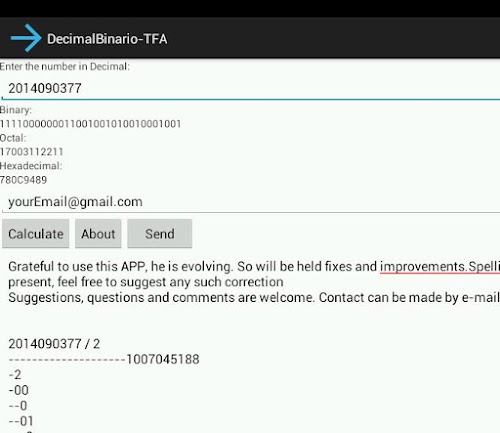The height and width of the screenshot is (433, 500).
Task: Click the hexadecimal result 780C9489
Action: (23, 180)
